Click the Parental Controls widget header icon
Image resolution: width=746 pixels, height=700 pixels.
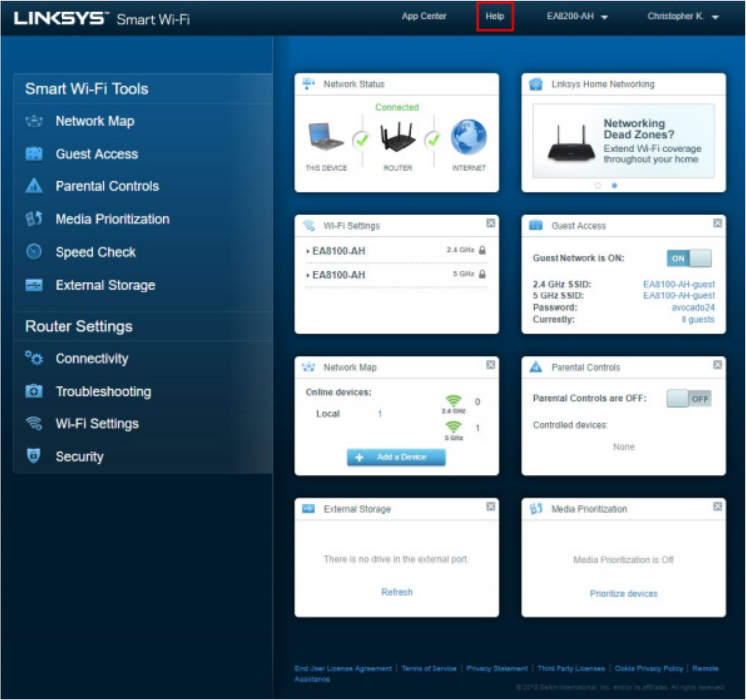tap(536, 367)
